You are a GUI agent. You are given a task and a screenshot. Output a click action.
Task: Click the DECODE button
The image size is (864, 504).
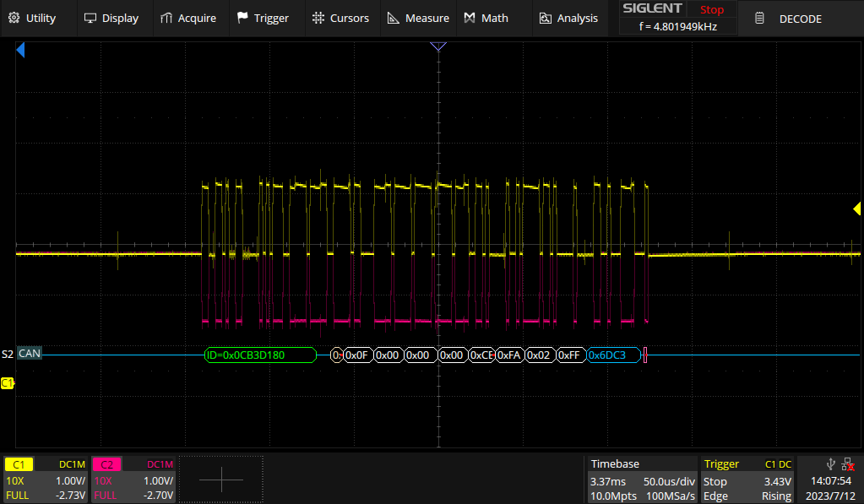coord(799,18)
